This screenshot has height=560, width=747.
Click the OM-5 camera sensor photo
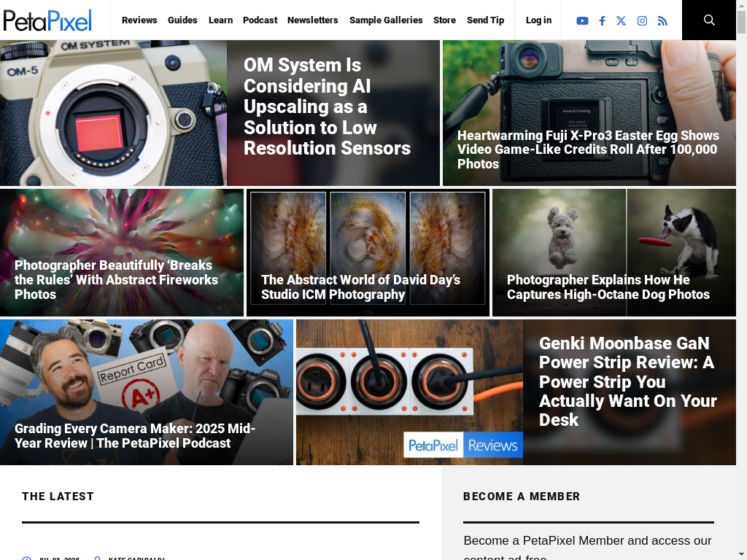[x=113, y=113]
